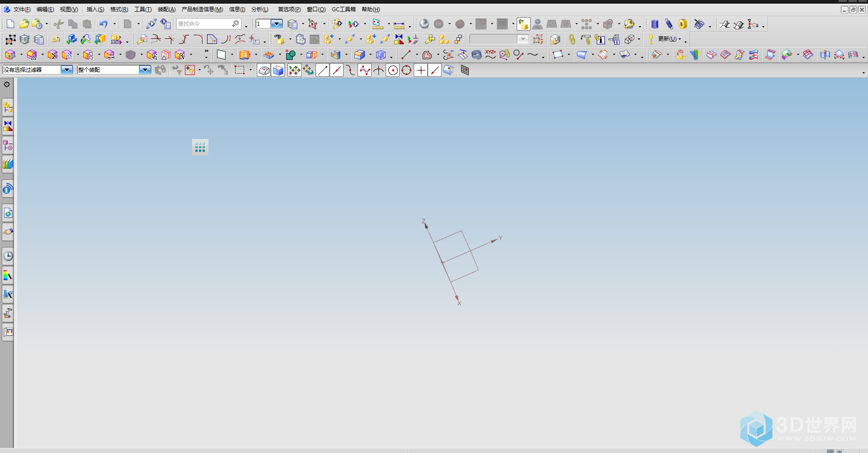Open the GC工具箱 menu
The height and width of the screenshot is (453, 868).
coord(344,9)
